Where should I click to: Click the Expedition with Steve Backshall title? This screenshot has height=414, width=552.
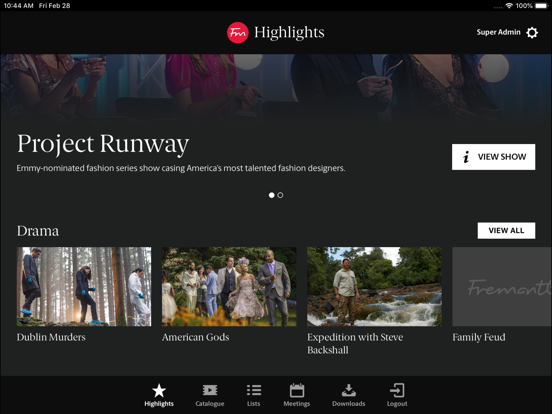(x=355, y=344)
